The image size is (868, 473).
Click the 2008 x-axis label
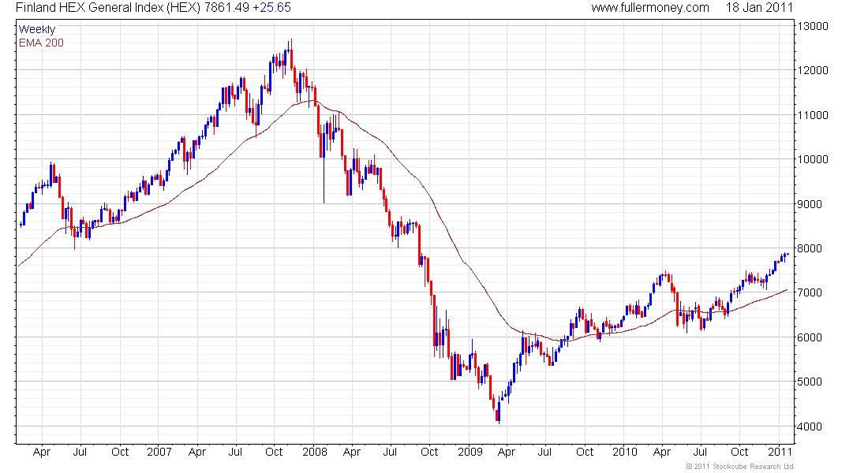tap(314, 452)
